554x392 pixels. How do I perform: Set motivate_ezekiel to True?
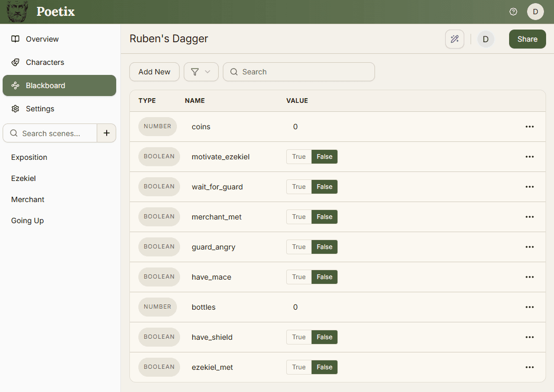click(299, 157)
